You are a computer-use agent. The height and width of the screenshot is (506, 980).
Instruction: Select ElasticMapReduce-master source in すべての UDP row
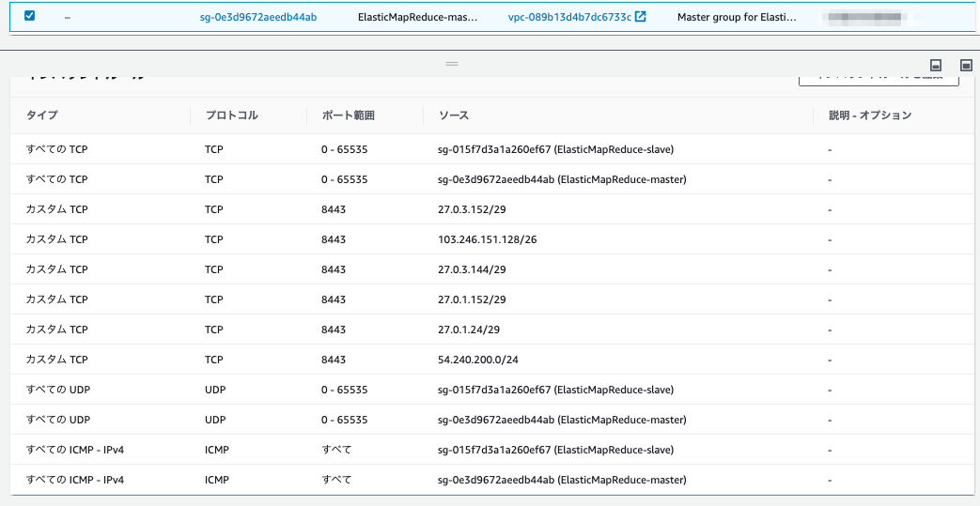pos(562,420)
